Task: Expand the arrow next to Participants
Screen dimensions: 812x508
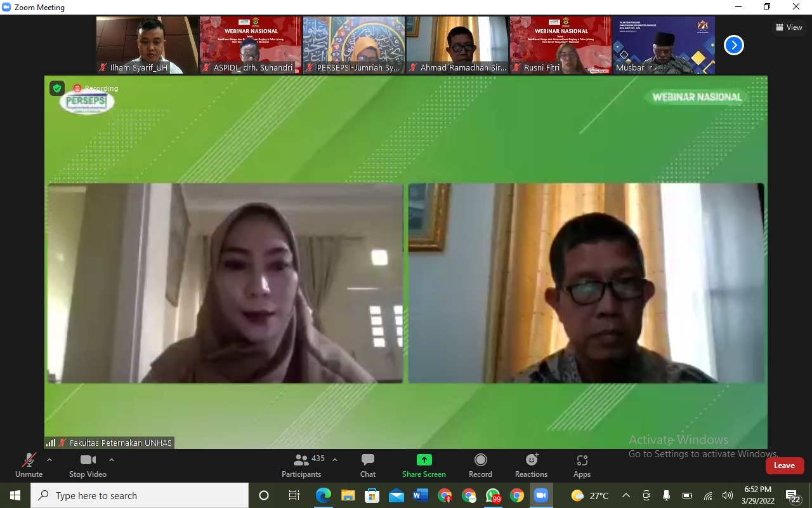Action: [x=335, y=460]
